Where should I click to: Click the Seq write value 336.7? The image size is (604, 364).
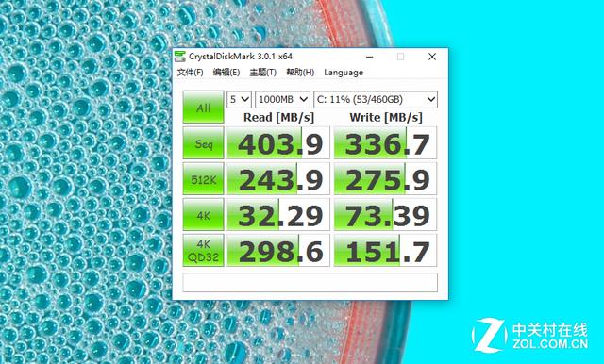(385, 142)
